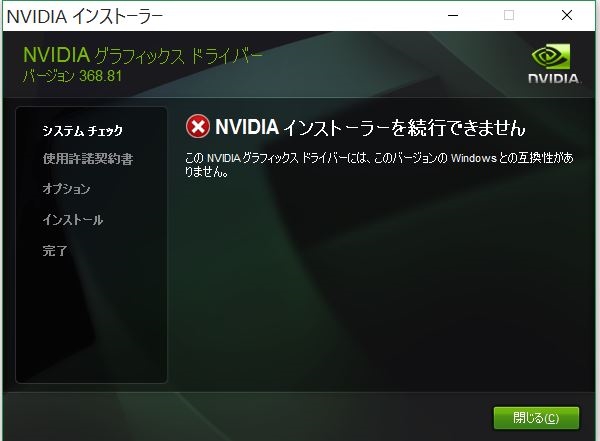Select the オプション step in sidebar
The height and width of the screenshot is (441, 600).
coord(66,189)
